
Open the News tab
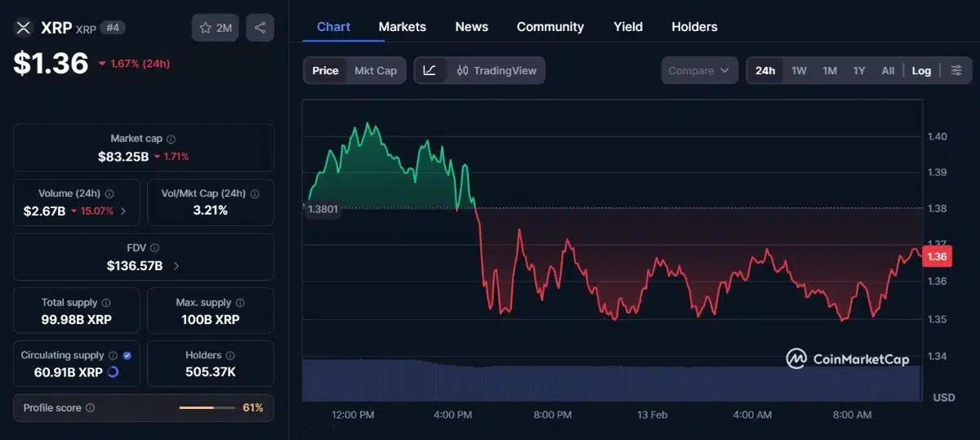tap(471, 27)
